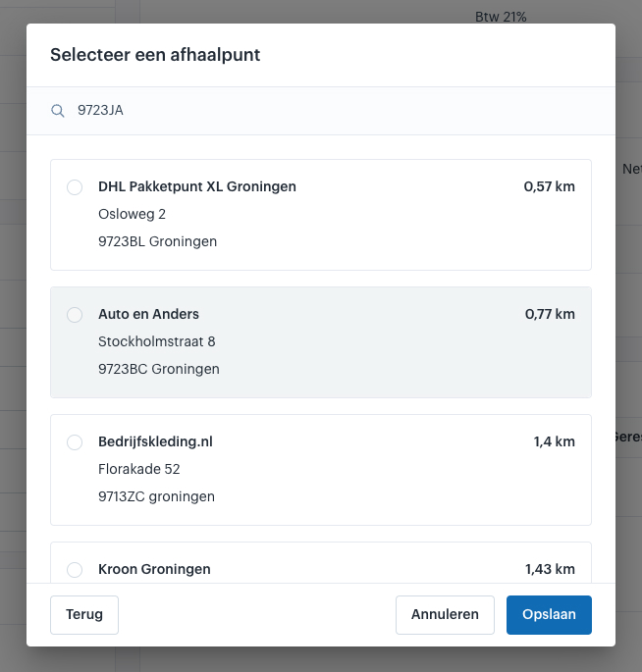Click 'Bedrijfskleding.nl' title
The image size is (642, 672).
tap(155, 441)
